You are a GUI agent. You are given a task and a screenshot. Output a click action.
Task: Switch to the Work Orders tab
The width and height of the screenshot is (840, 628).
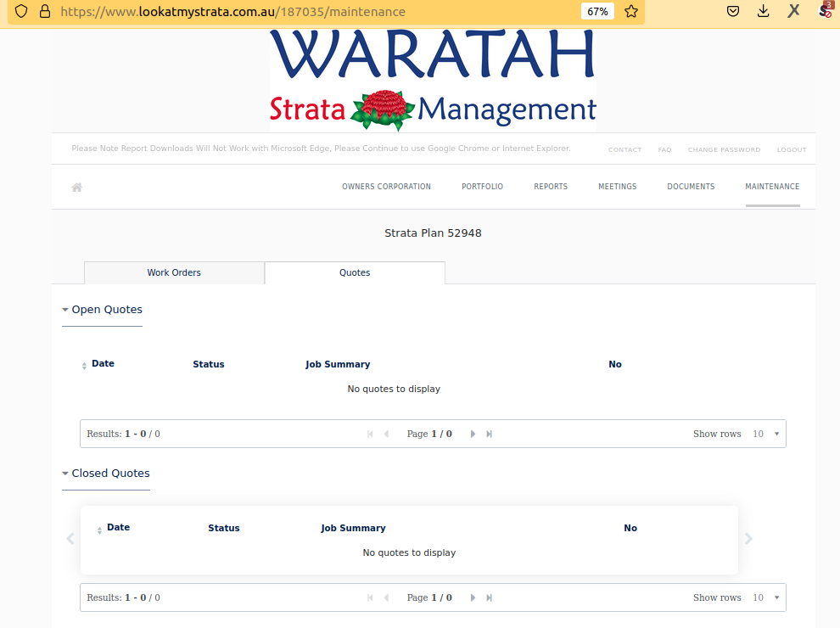click(x=174, y=272)
